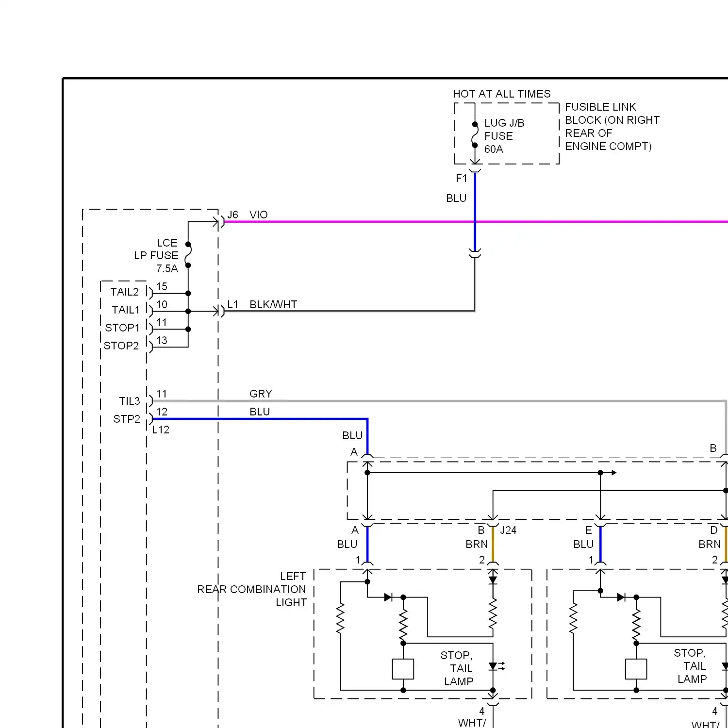Click the D terminal label below the junction
728x728 pixels.
[714, 530]
